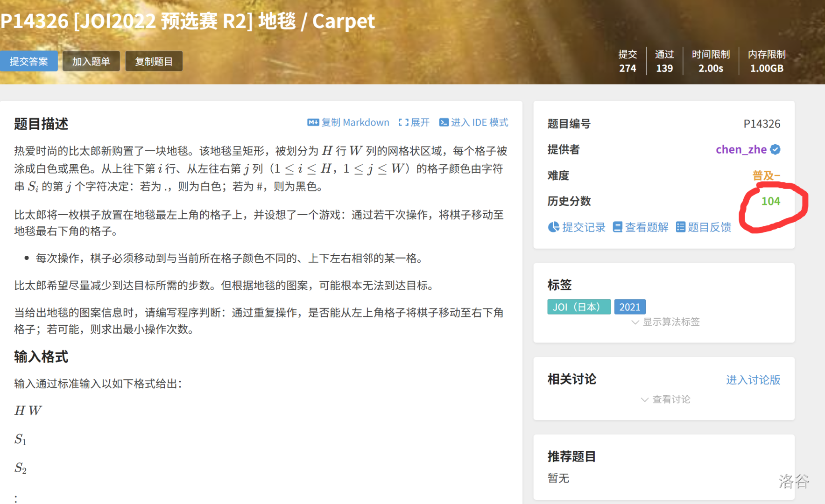This screenshot has width=825, height=504.
Task: Click the Markdown copy icon
Action: 313,122
